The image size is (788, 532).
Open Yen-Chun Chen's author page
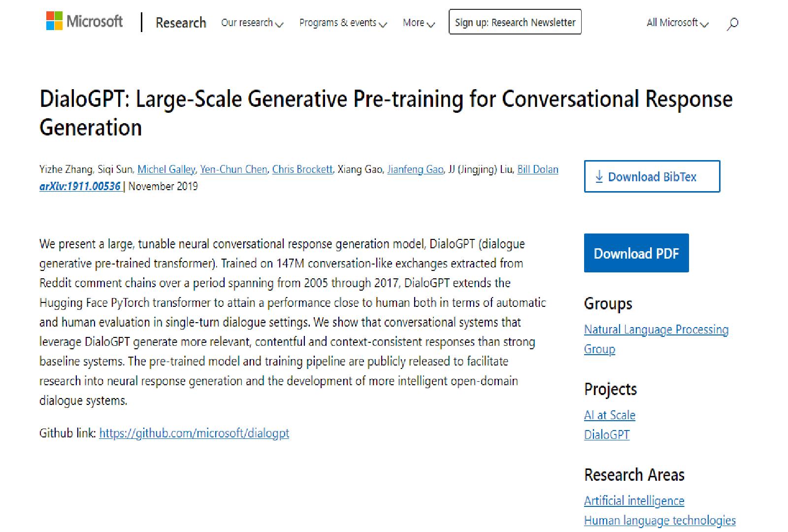233,169
